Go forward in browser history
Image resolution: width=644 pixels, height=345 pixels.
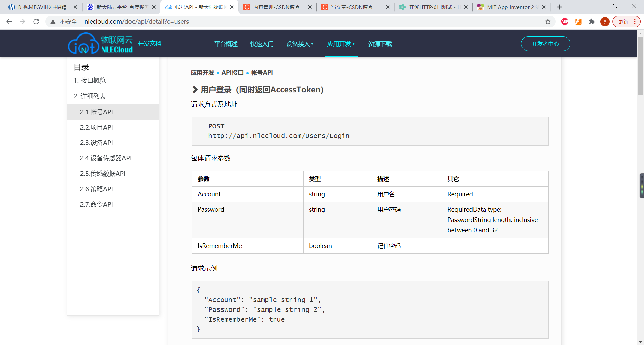tap(23, 22)
